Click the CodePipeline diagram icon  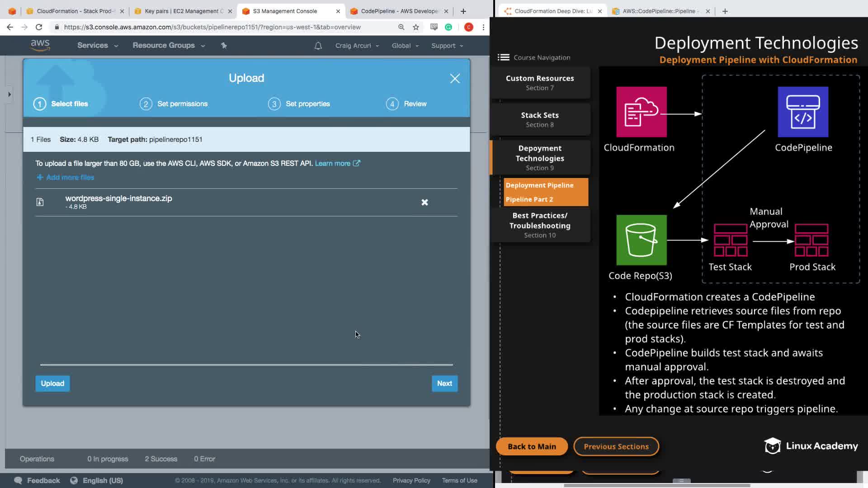pos(803,112)
